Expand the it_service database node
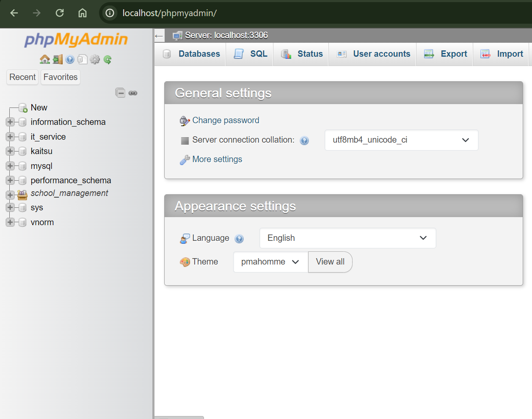The image size is (532, 419). pyautogui.click(x=10, y=137)
